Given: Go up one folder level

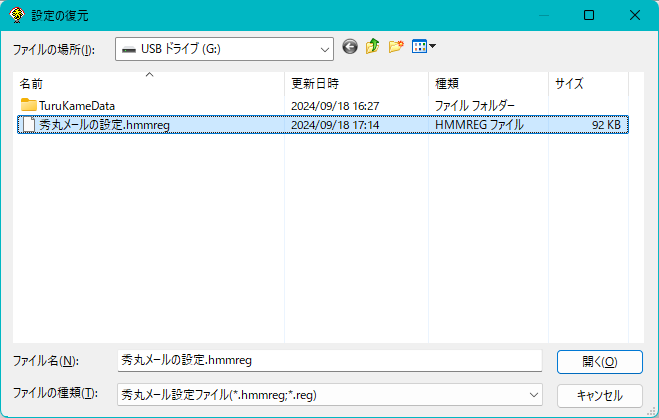Looking at the screenshot, I should [x=372, y=46].
